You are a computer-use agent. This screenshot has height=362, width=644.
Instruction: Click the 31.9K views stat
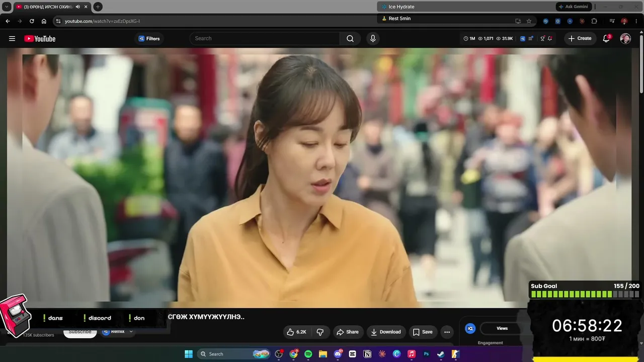point(505,39)
